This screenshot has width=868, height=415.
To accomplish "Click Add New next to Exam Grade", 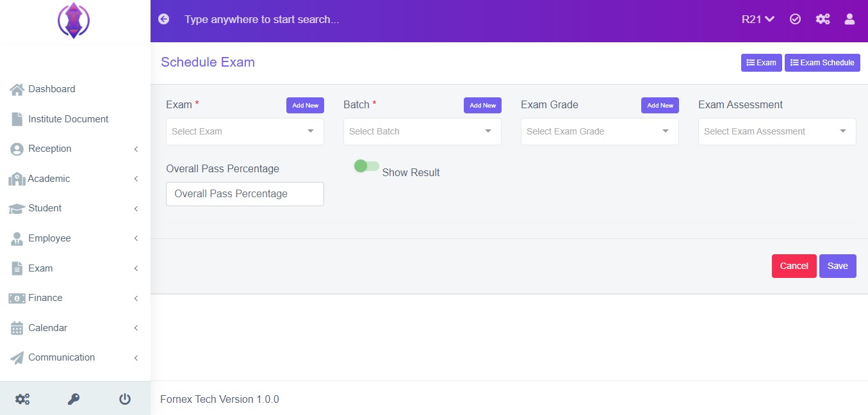I will point(660,106).
